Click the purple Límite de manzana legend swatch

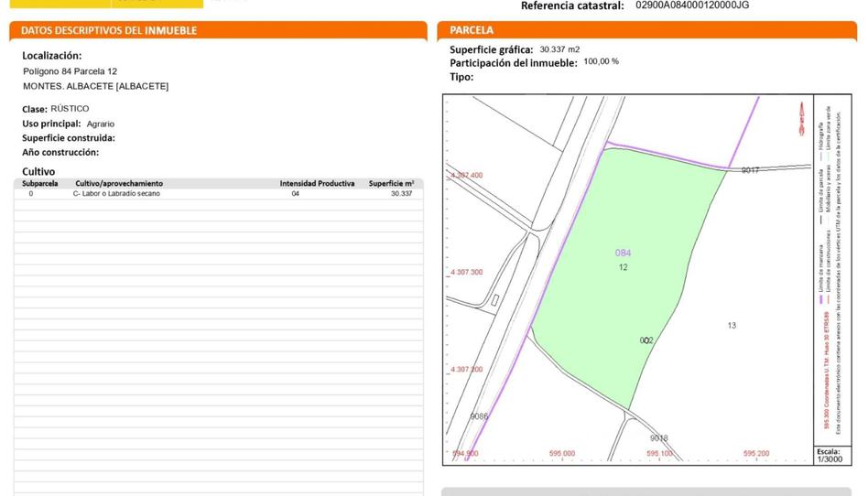point(820,299)
